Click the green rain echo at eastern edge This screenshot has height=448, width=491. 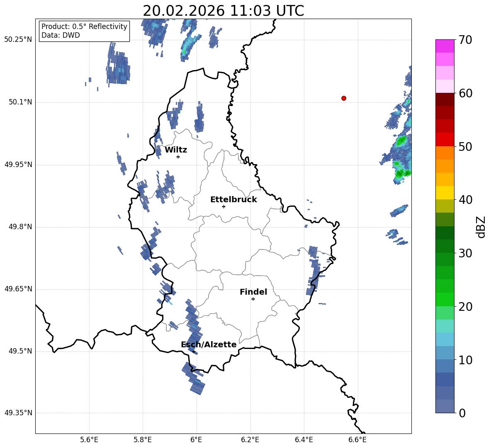(401, 141)
